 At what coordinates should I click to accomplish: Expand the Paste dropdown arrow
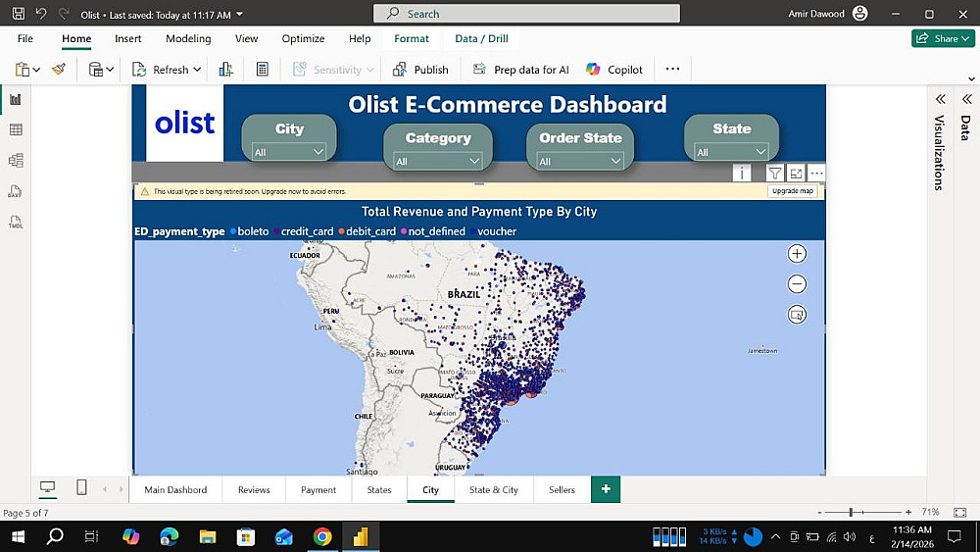pos(36,70)
